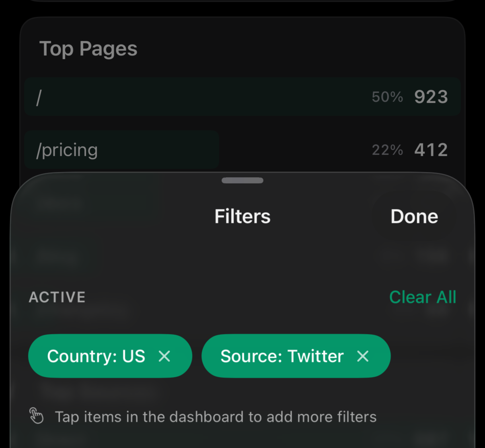The height and width of the screenshot is (448, 485).
Task: Expand the root page row in Top Pages
Action: click(242, 97)
